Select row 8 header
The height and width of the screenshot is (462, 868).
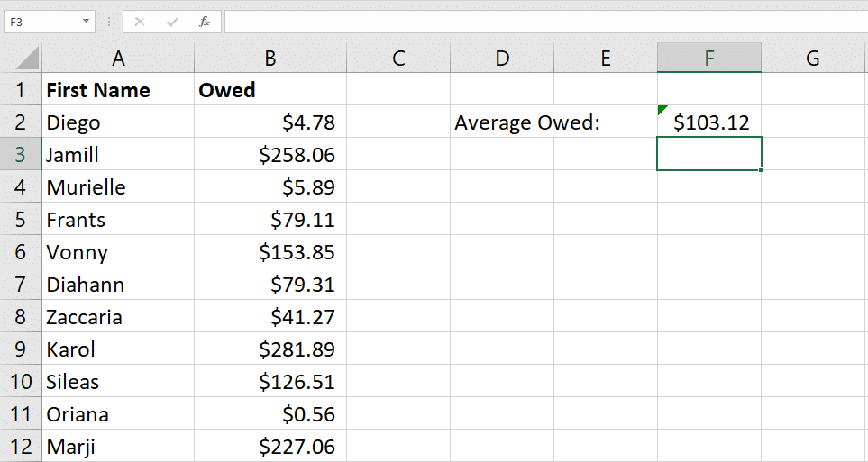click(21, 316)
